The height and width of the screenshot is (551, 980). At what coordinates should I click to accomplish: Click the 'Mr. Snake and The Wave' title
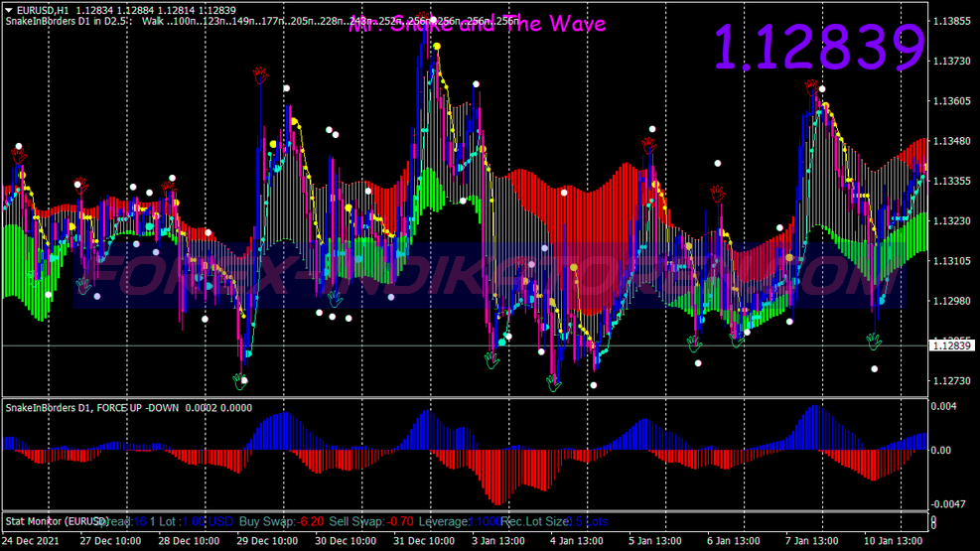(x=477, y=25)
